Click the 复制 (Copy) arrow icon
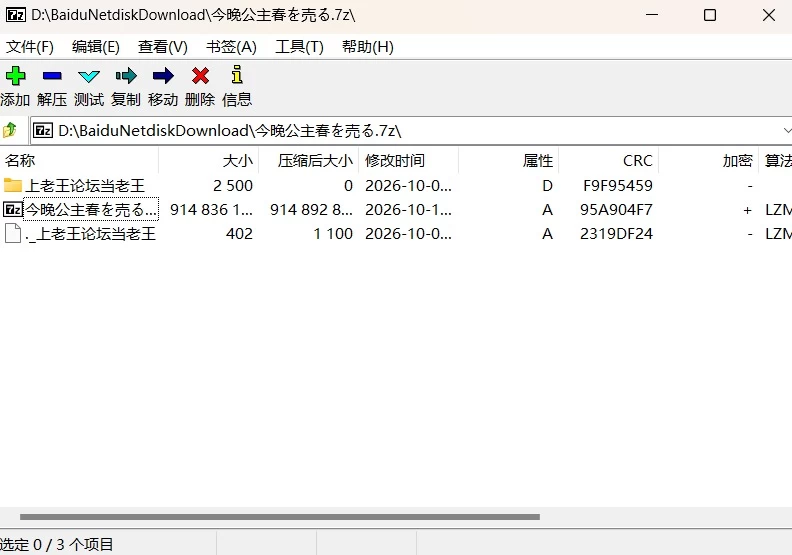792x555 pixels. click(x=126, y=76)
